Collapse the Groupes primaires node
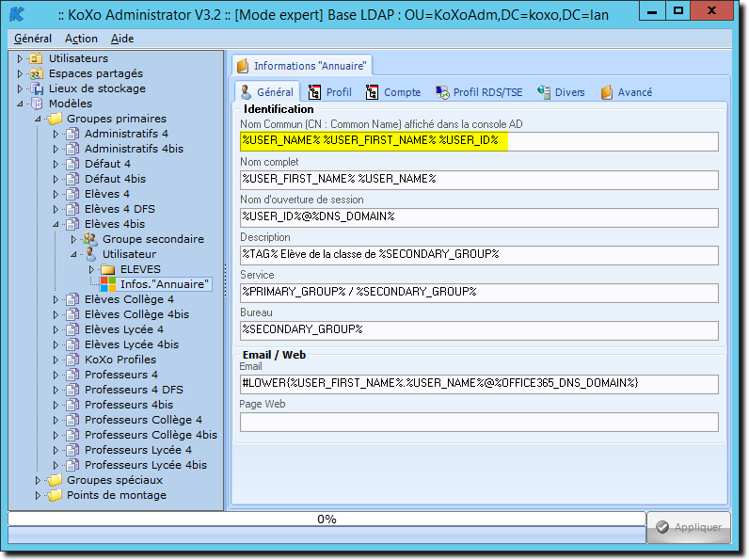Image resolution: width=749 pixels, height=560 pixels. 38,119
